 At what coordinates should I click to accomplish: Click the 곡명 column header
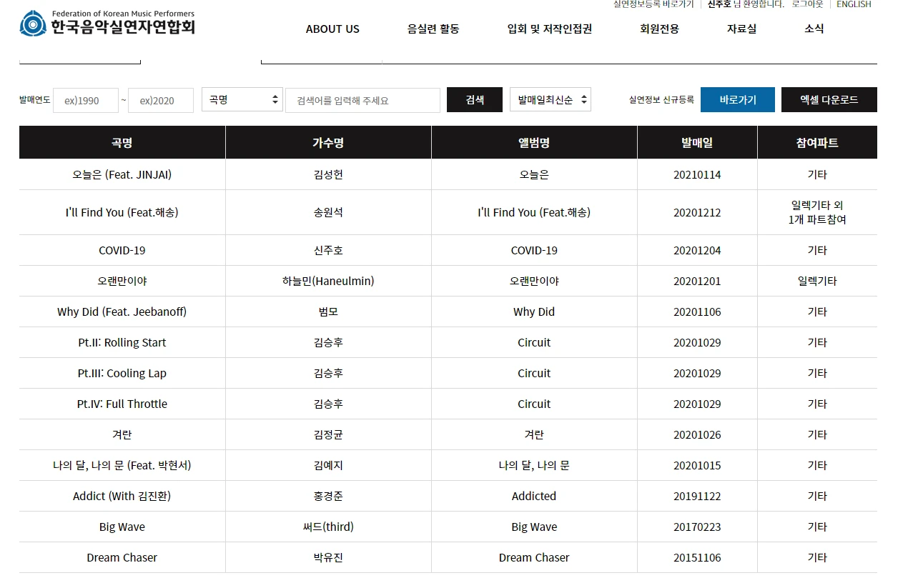122,143
